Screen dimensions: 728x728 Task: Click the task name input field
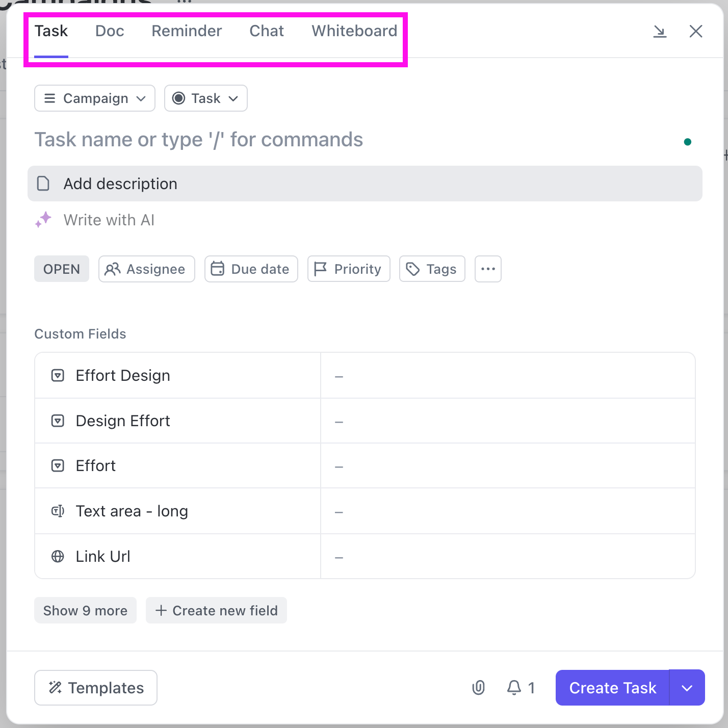tap(198, 139)
